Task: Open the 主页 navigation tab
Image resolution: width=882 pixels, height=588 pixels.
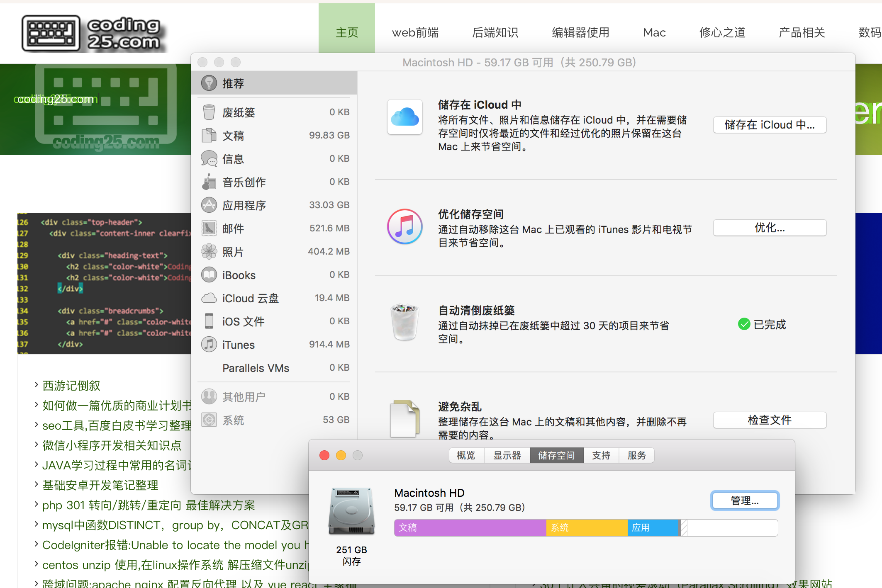Action: (346, 32)
